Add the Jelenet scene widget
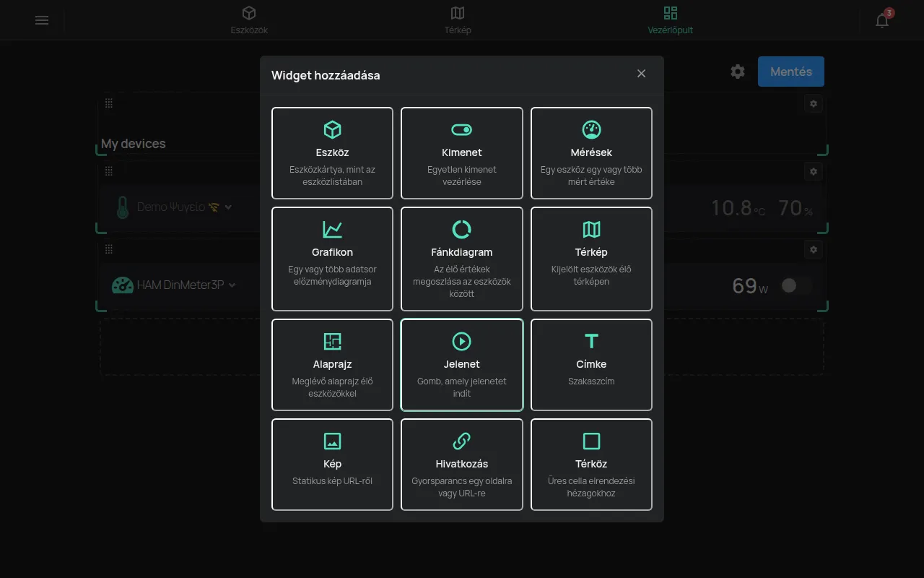 tap(462, 365)
